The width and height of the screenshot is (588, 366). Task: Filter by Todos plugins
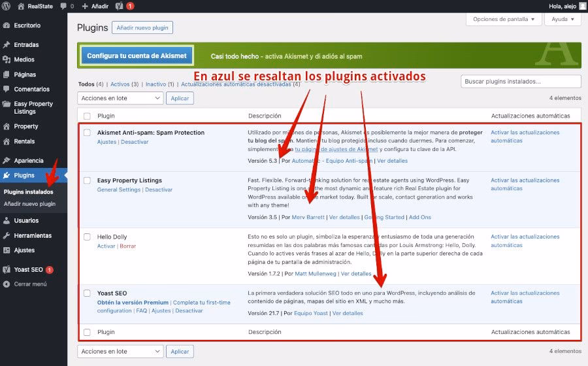[86, 84]
